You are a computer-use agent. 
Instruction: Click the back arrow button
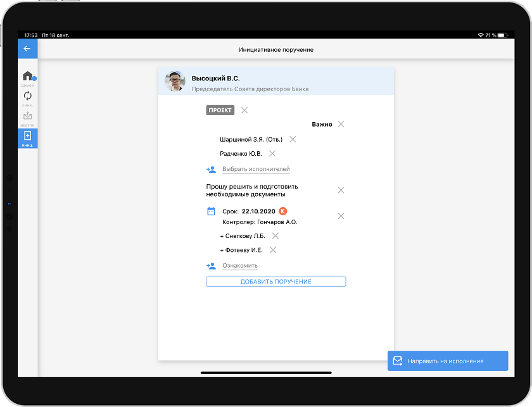click(27, 49)
